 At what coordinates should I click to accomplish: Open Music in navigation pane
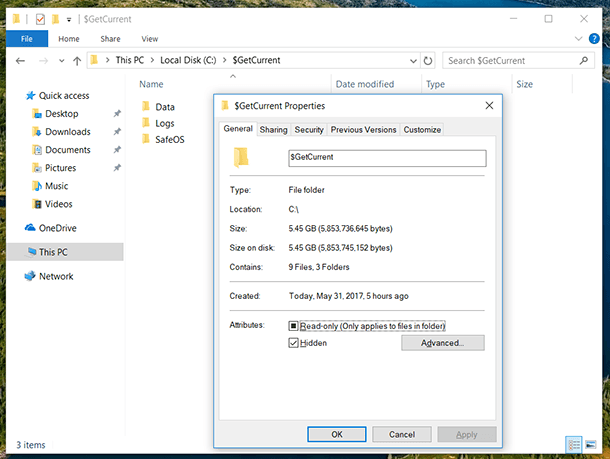coord(56,186)
